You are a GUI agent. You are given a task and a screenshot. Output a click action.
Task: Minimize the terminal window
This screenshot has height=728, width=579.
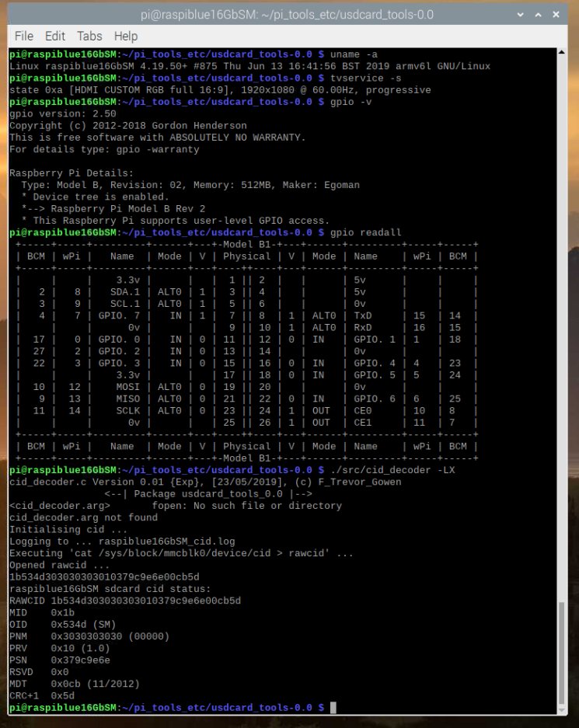pyautogui.click(x=521, y=15)
